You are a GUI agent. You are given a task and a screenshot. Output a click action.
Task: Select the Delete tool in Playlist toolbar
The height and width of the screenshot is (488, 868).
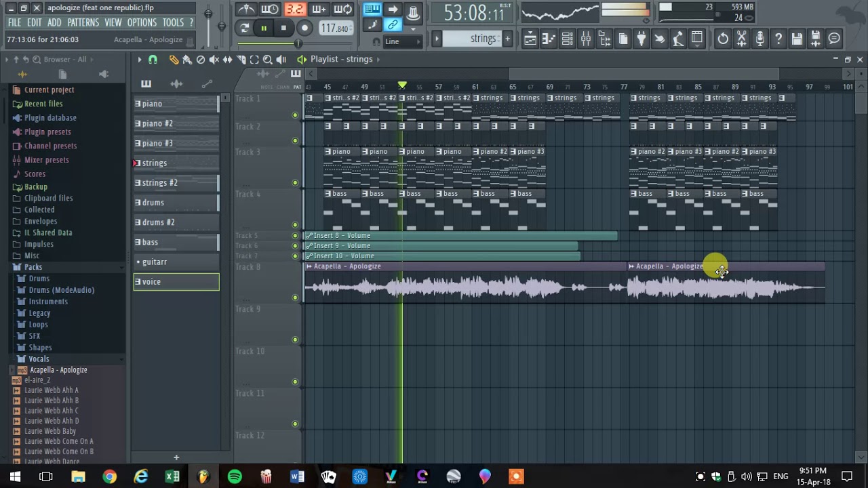pyautogui.click(x=201, y=60)
